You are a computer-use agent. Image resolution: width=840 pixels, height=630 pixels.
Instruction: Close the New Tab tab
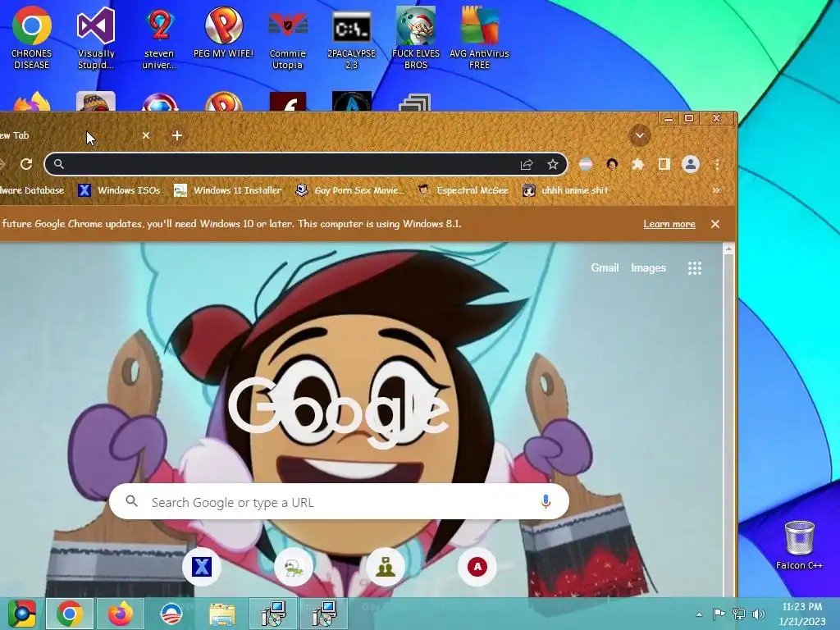(146, 135)
